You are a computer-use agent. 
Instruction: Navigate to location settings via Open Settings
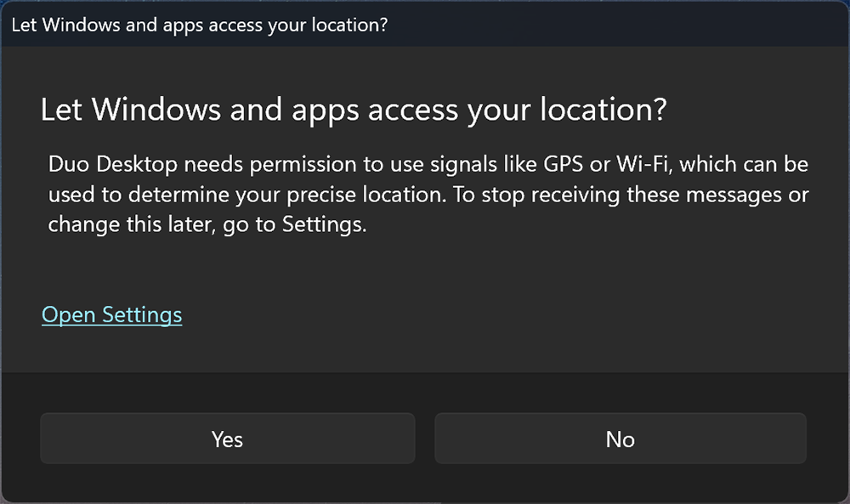[x=111, y=314]
